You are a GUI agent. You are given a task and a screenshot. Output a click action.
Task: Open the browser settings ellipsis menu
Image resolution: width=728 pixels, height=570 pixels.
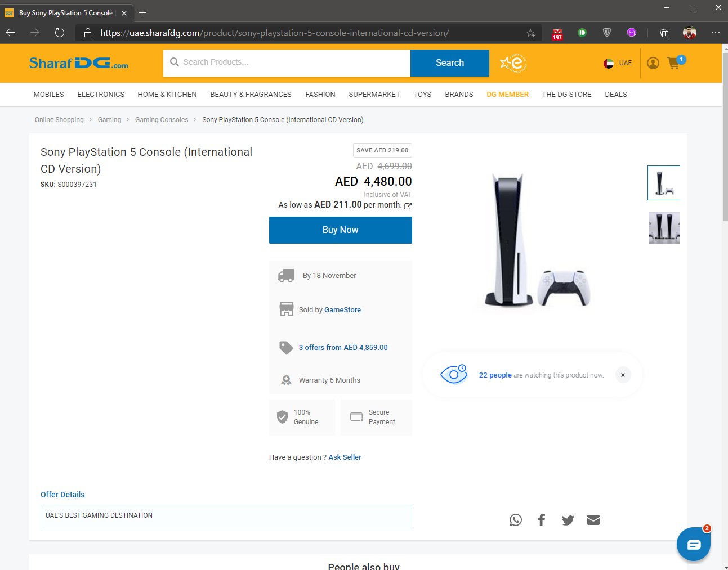pyautogui.click(x=715, y=33)
